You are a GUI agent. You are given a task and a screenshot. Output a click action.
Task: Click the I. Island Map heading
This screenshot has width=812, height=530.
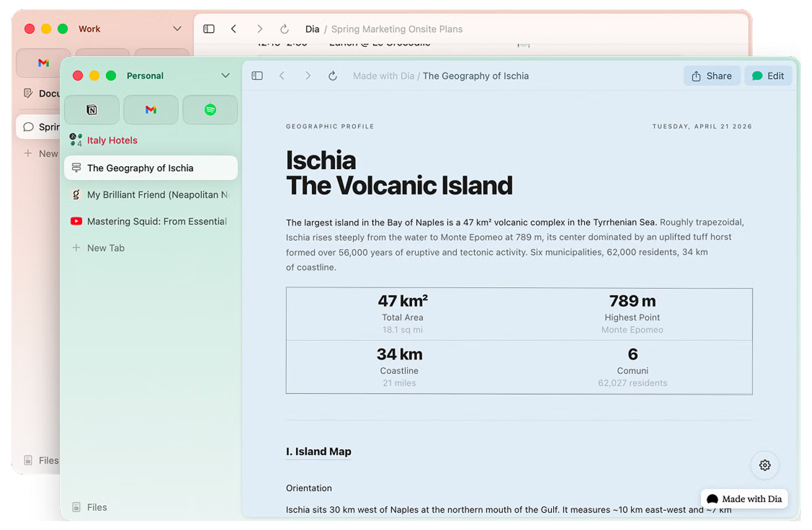[319, 452]
